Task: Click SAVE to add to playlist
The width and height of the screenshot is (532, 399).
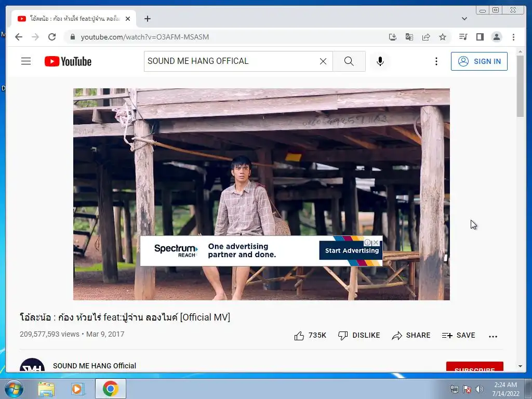Action: [458, 336]
